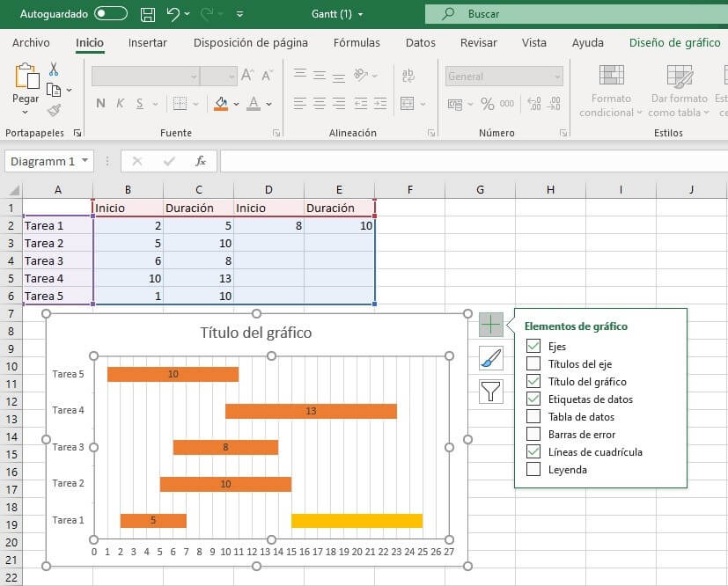This screenshot has height=586, width=728.
Task: Uncheck the Etiquetas de datos checkbox
Action: (x=533, y=399)
